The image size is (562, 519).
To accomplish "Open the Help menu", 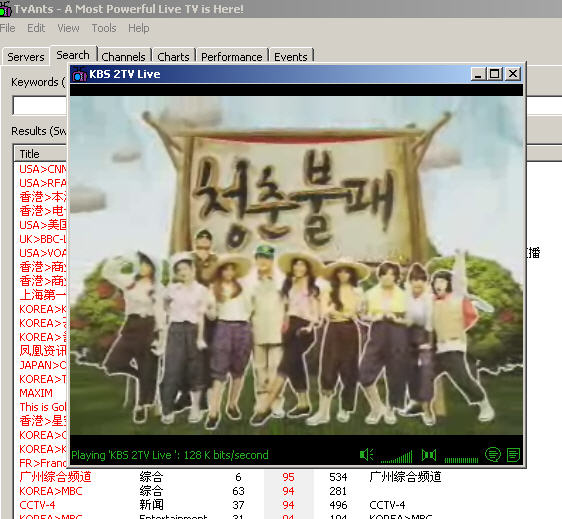I will point(139,28).
